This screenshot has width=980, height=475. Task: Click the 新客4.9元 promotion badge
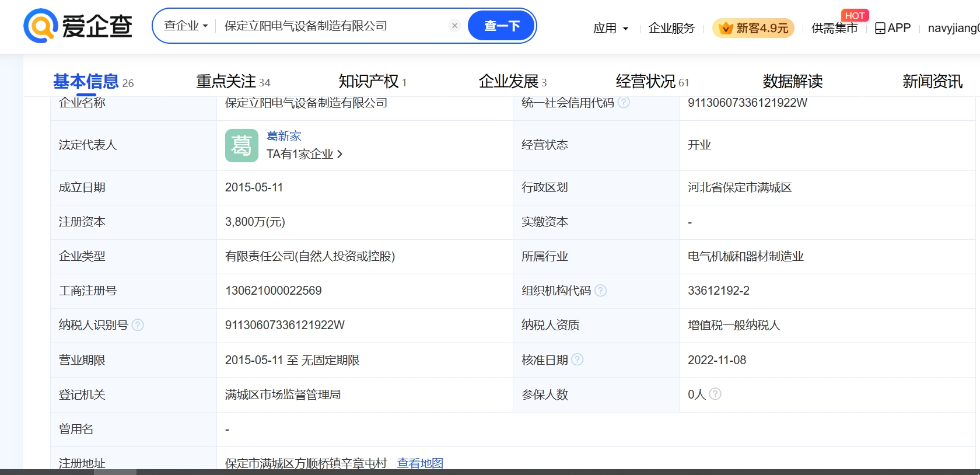tap(753, 28)
